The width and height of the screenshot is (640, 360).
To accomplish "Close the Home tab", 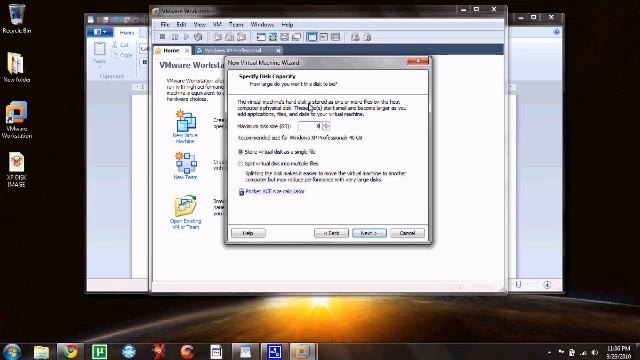I will click(187, 51).
